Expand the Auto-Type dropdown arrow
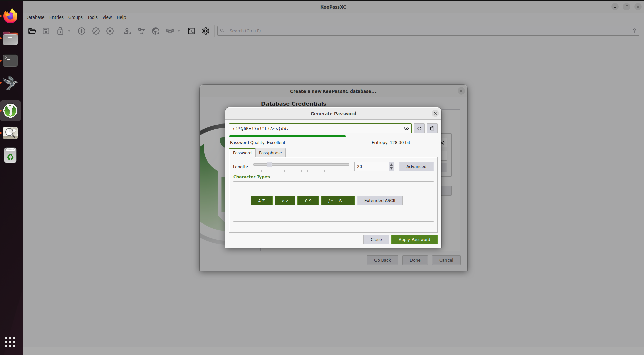This screenshot has width=644, height=355. point(179,31)
